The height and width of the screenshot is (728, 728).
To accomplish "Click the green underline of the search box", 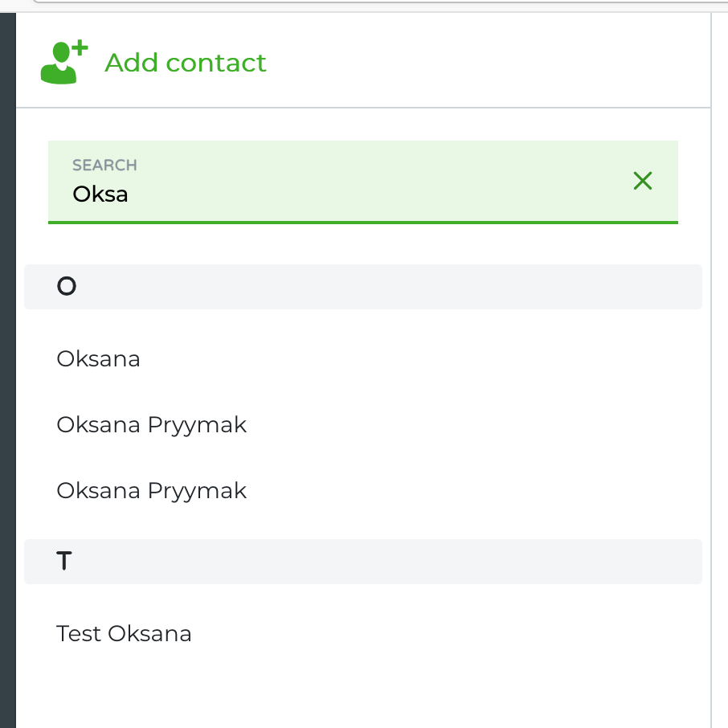I will pyautogui.click(x=362, y=223).
